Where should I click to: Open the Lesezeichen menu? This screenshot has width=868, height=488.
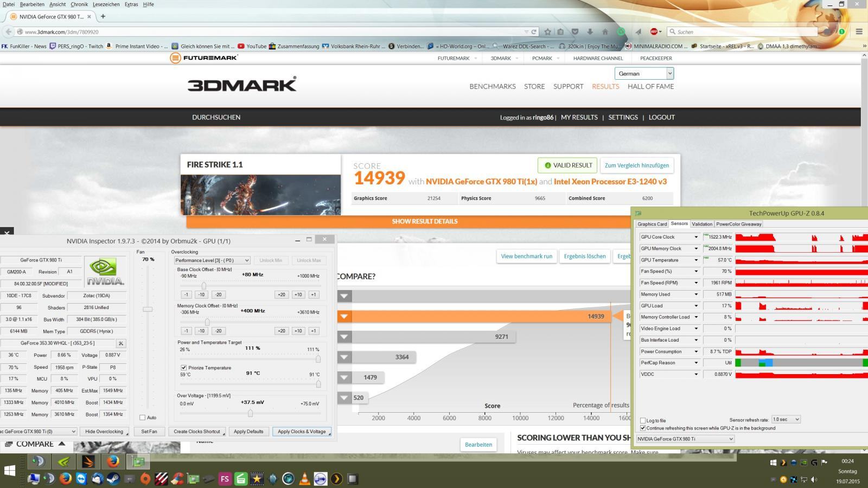point(106,4)
